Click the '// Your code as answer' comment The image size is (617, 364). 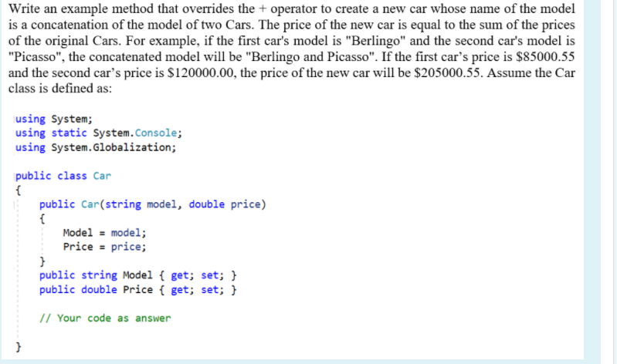[x=105, y=318]
